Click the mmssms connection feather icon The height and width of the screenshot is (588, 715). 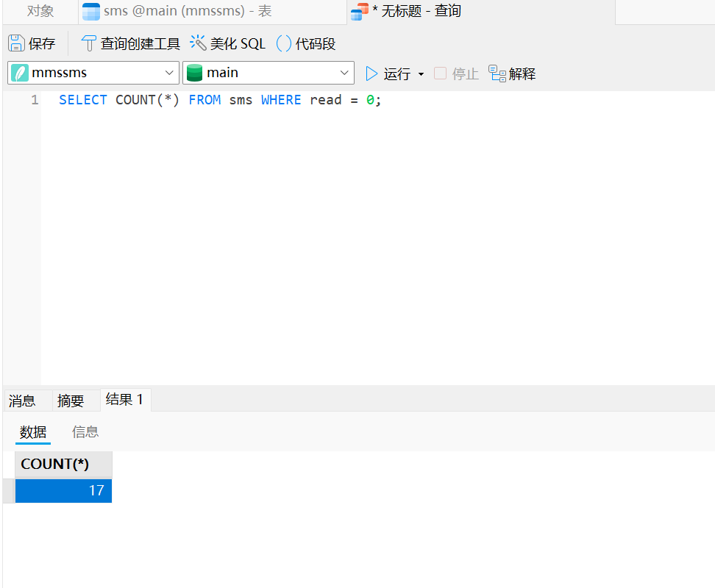20,73
